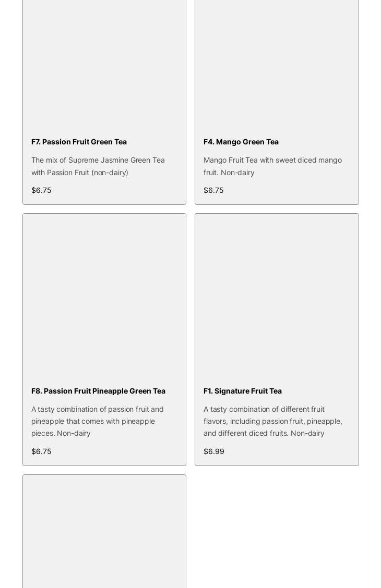
Task: Click the image area above F1 Signature Fruit Tea
Action: pos(277,297)
